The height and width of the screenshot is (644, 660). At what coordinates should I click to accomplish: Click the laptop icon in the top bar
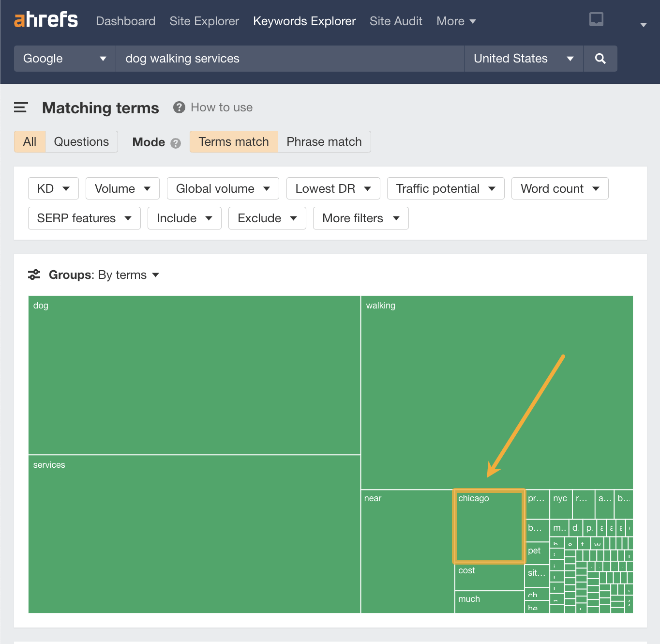pos(596,19)
